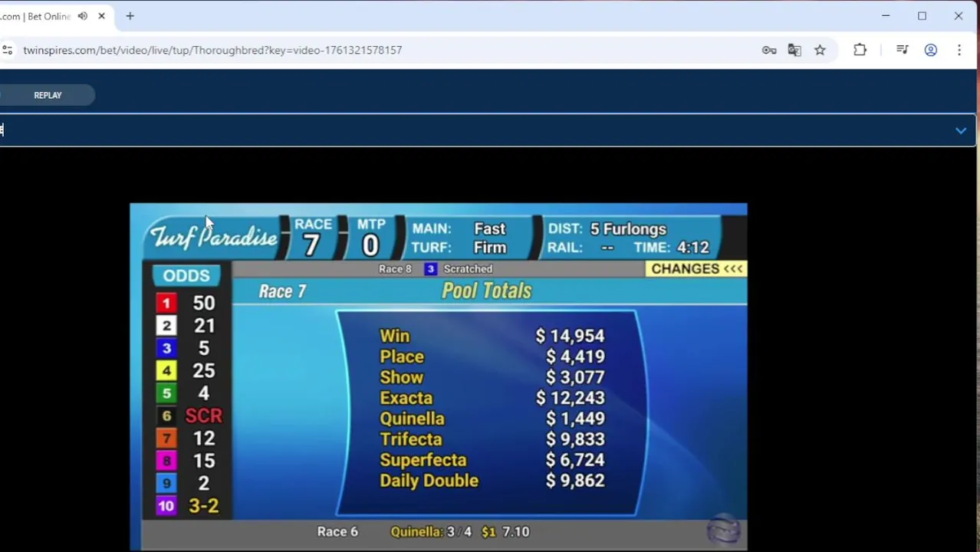Click the ODDS header in the video

pyautogui.click(x=186, y=275)
